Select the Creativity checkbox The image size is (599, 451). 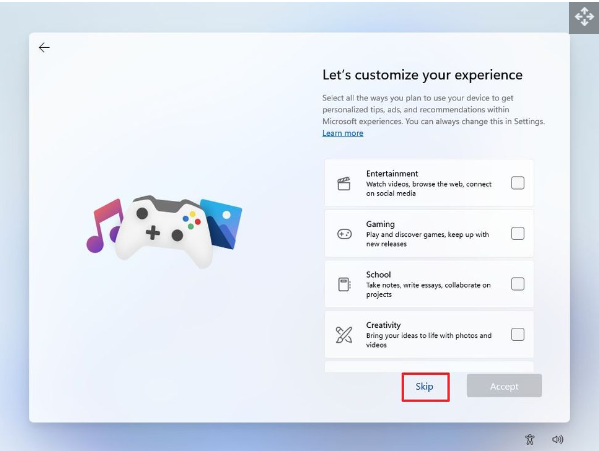point(518,335)
